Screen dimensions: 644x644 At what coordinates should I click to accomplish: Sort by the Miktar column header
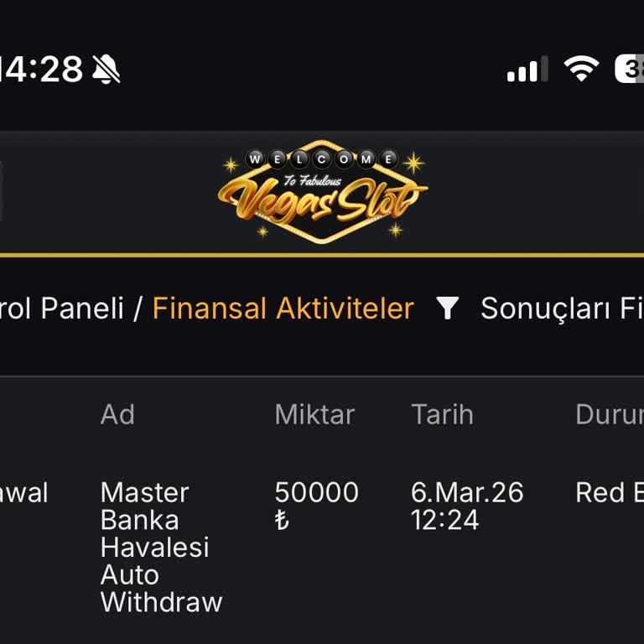click(314, 414)
